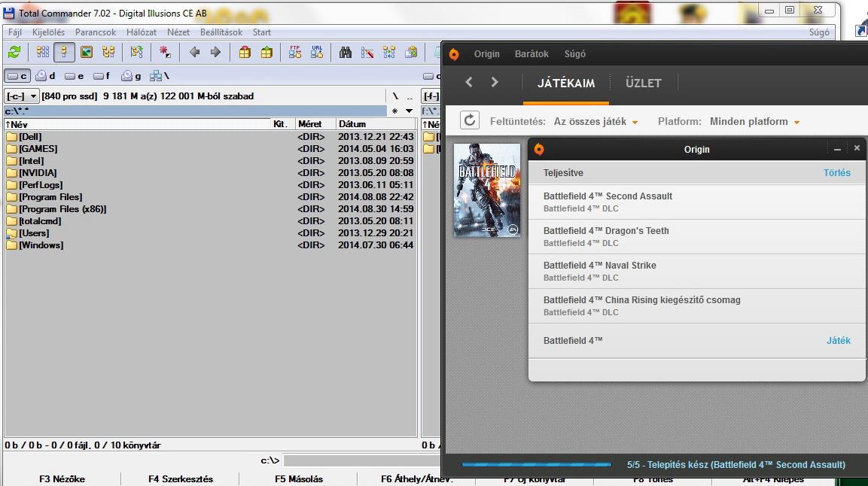This screenshot has height=486, width=868.
Task: Click the F6 Áthely/Átnev. button
Action: 416,478
